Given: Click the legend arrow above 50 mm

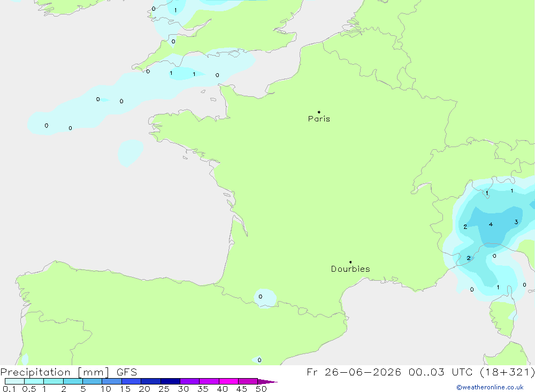Looking at the screenshot, I should tap(267, 381).
